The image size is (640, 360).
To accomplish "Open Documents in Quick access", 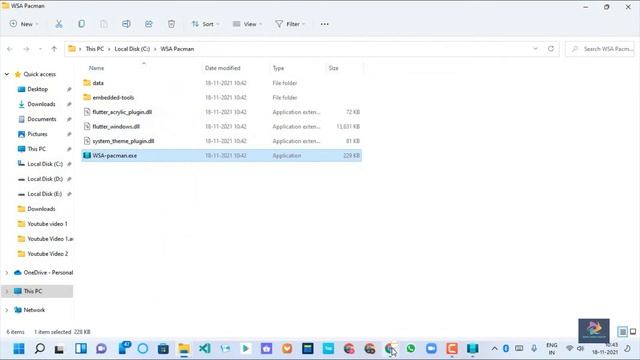I will [42, 119].
